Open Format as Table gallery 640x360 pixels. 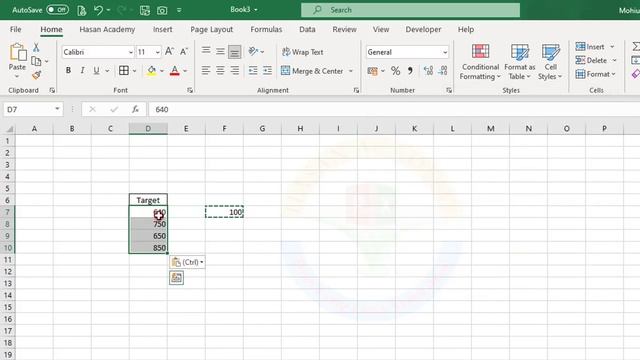tap(520, 62)
